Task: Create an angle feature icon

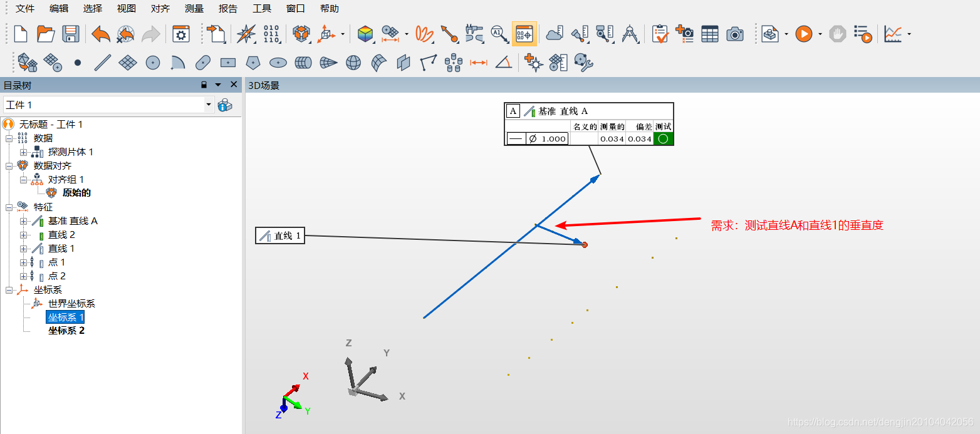Action: coord(503,63)
